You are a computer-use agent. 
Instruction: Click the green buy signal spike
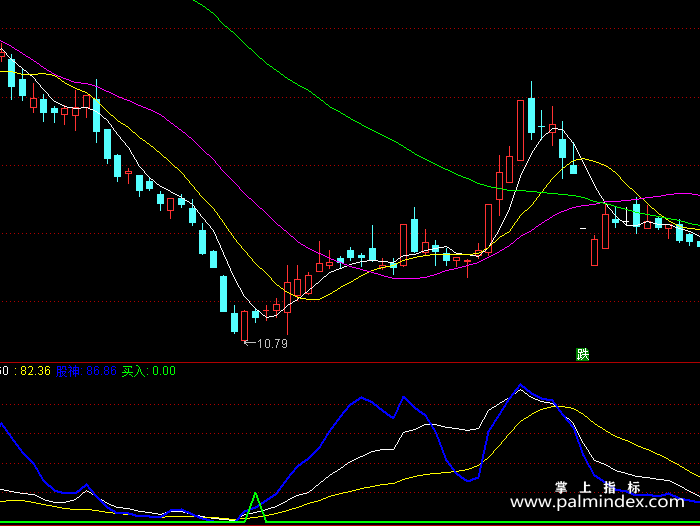(x=255, y=507)
